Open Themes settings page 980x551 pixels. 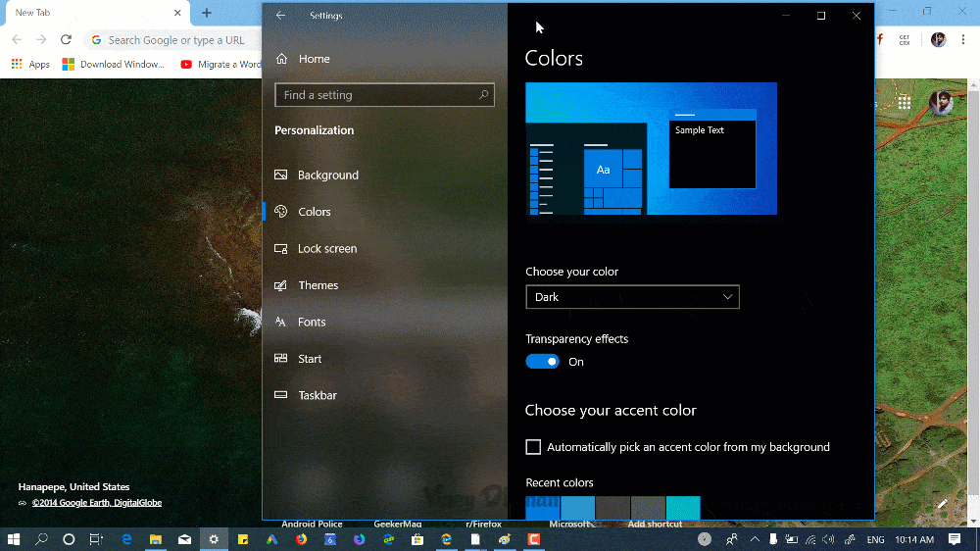pos(306,285)
